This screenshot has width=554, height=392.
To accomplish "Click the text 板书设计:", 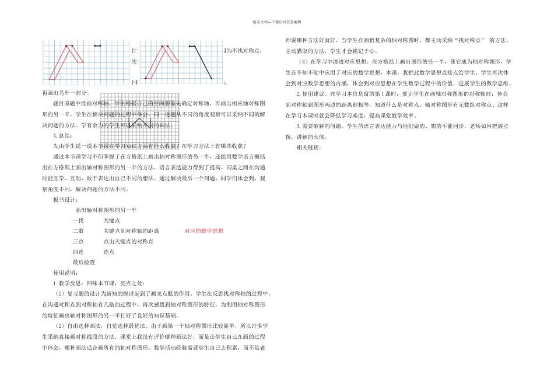I will (x=65, y=199).
